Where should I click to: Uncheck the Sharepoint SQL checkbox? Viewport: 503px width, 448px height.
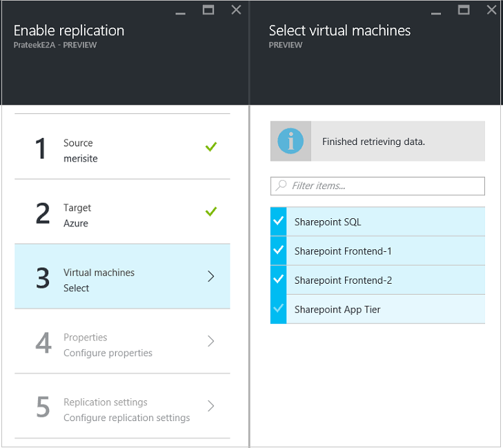(x=279, y=222)
